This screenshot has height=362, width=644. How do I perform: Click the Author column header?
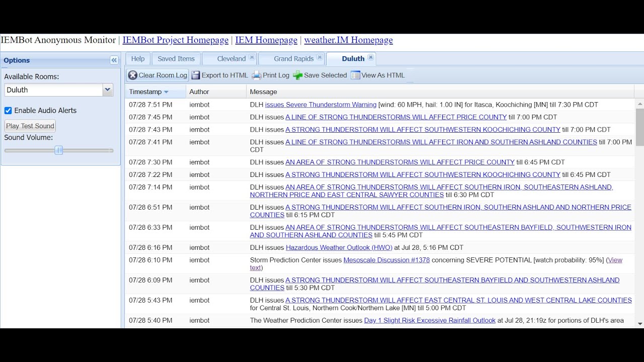(x=216, y=92)
